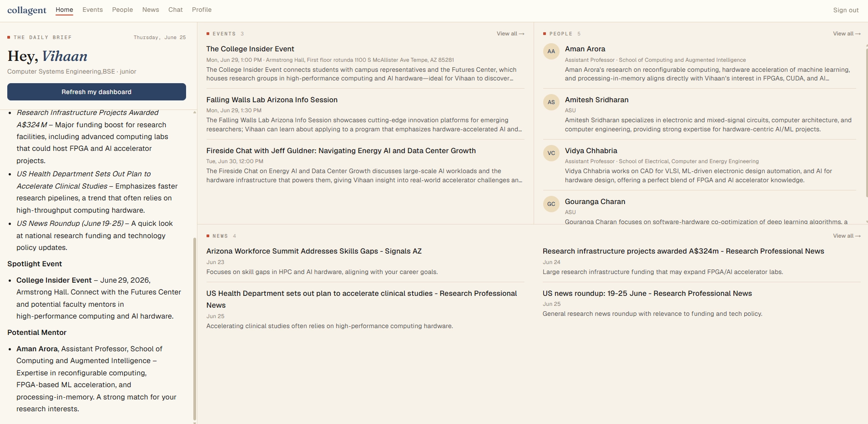This screenshot has height=424, width=868.
Task: Refresh my dashboard
Action: click(96, 92)
